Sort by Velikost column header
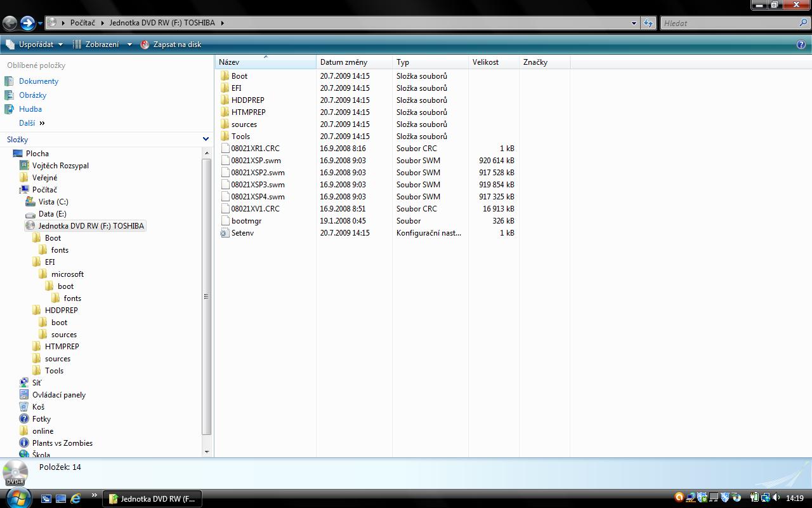 (x=494, y=62)
